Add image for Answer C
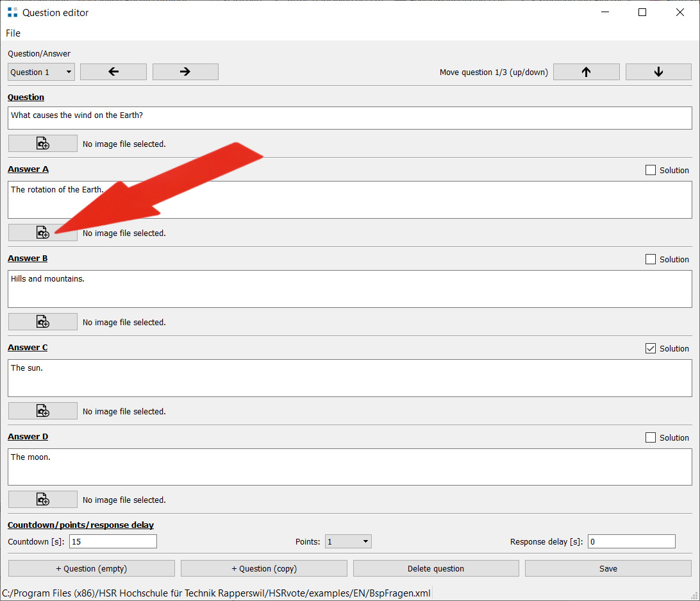 [42, 411]
